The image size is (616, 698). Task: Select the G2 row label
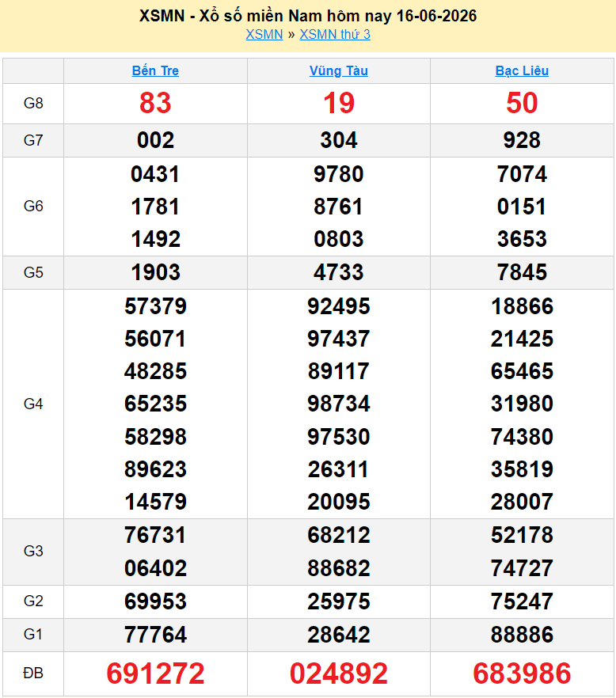(33, 601)
